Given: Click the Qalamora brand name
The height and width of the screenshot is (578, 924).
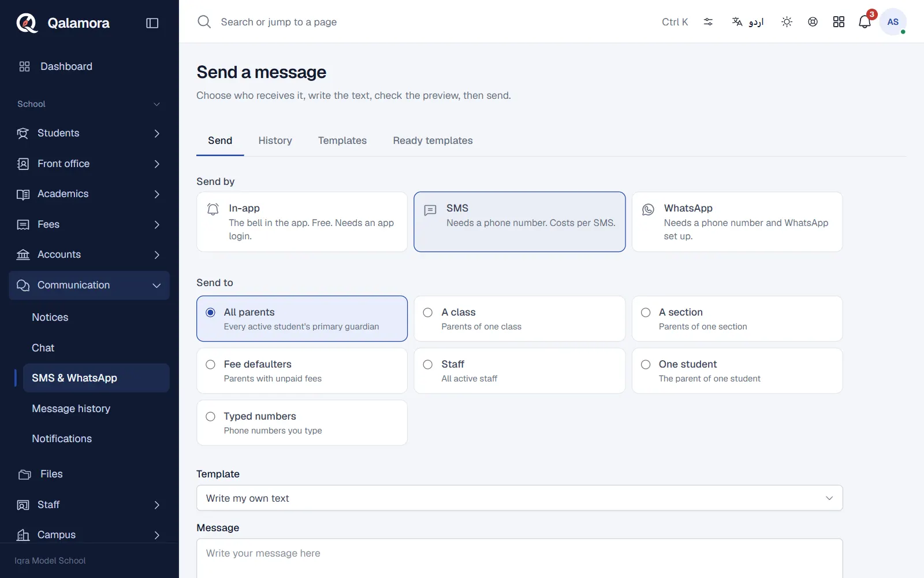Looking at the screenshot, I should [x=79, y=23].
